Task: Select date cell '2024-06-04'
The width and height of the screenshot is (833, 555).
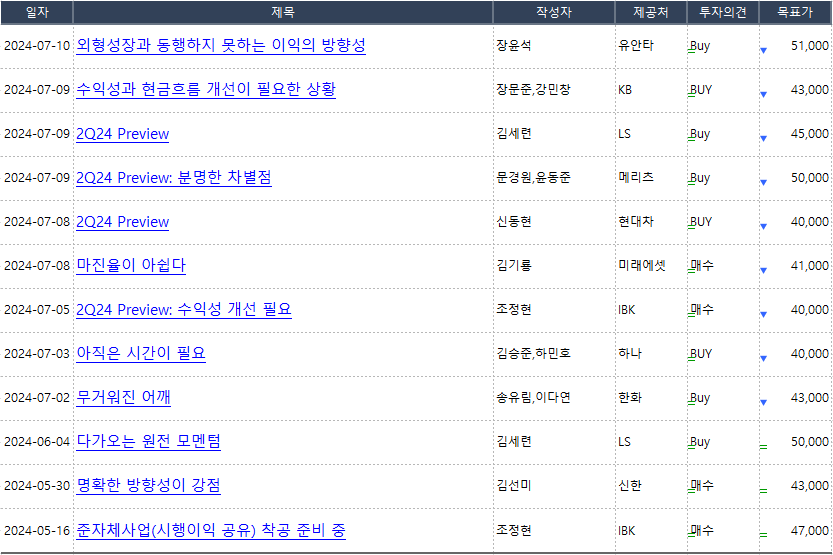Action: point(37,442)
